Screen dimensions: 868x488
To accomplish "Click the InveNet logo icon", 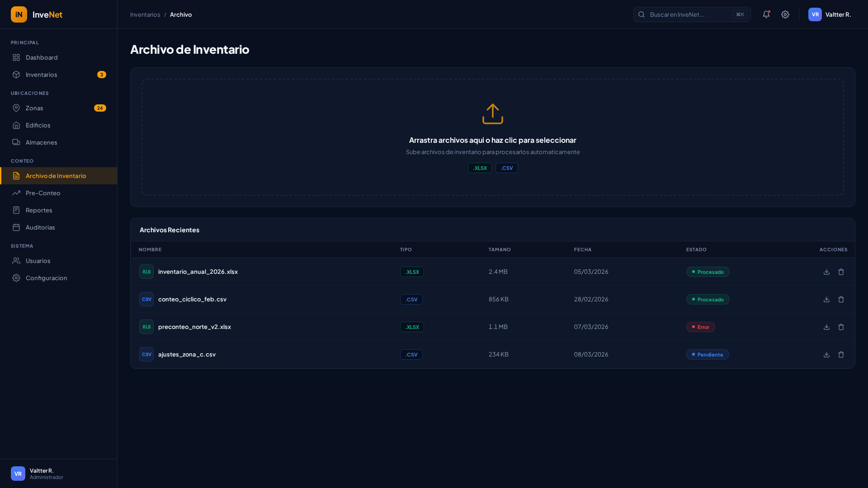I will click(x=19, y=14).
